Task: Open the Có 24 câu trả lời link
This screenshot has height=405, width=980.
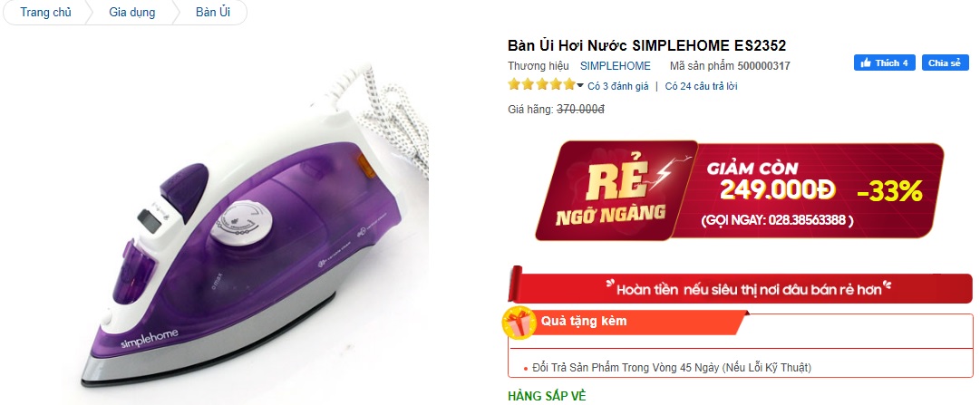Action: (x=701, y=86)
